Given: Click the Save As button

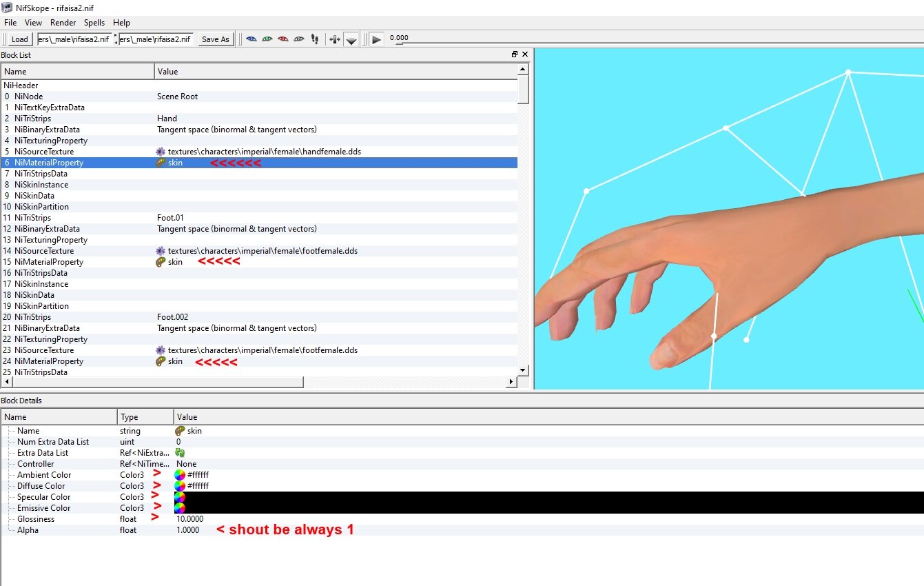Looking at the screenshot, I should pos(215,39).
